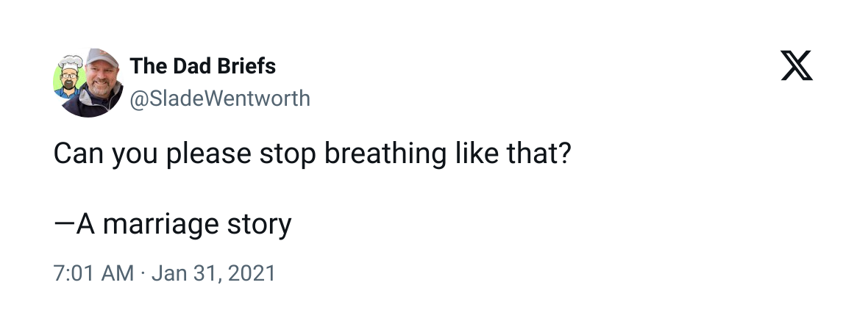Click the cartoon chef half of avatar
Viewport: 868px width, 335px height.
(67, 78)
